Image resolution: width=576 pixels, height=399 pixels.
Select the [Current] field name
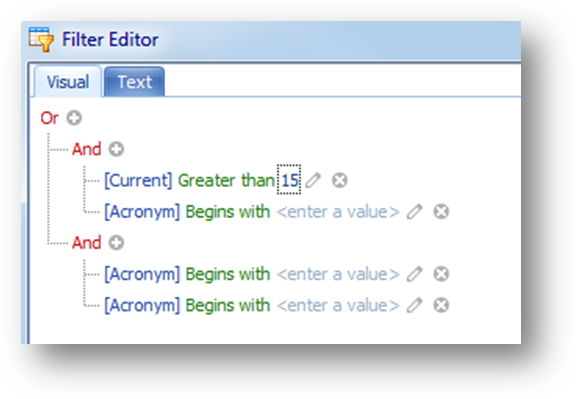[138, 180]
